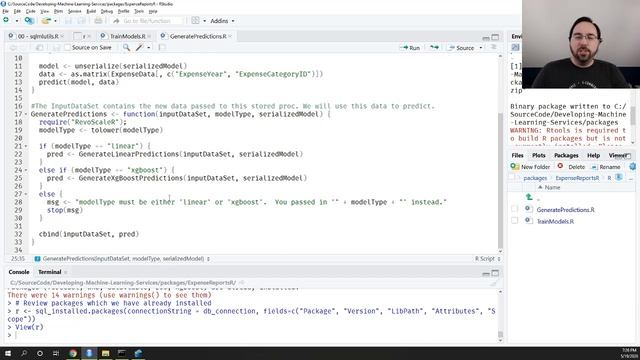This screenshot has width=640, height=360.
Task: Collapse the fold arrow at line 21
Action: coord(26,146)
